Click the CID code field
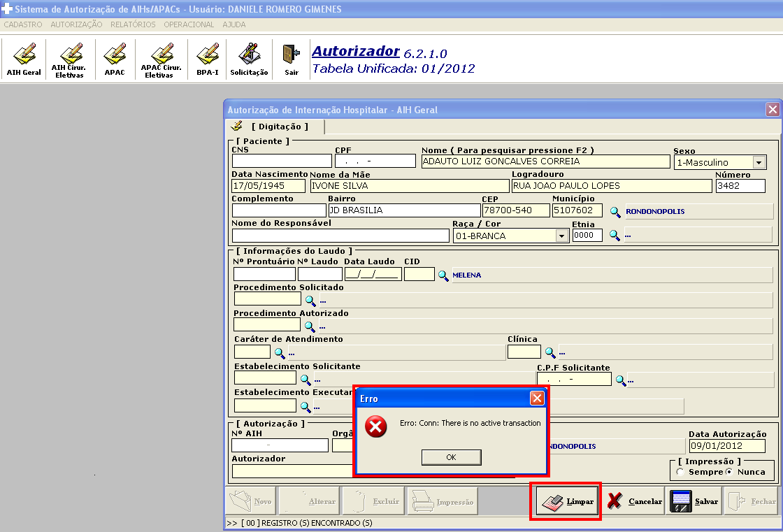Image resolution: width=783 pixels, height=532 pixels. click(419, 274)
